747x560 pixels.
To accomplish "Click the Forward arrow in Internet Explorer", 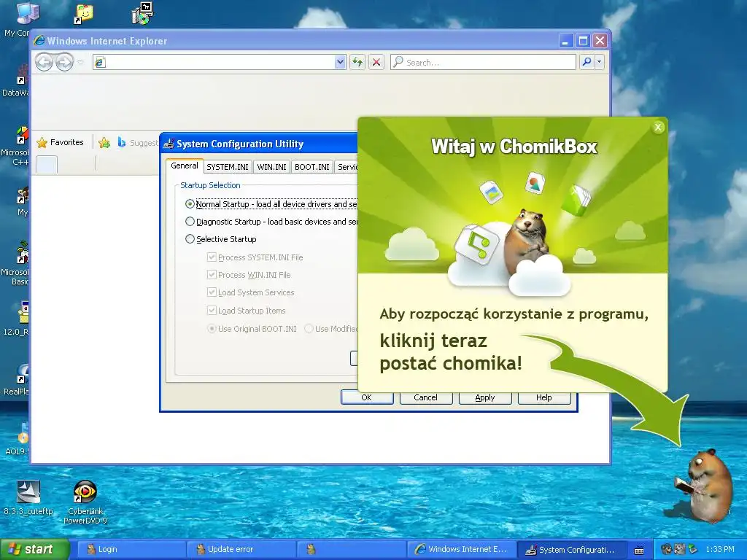I will [64, 63].
